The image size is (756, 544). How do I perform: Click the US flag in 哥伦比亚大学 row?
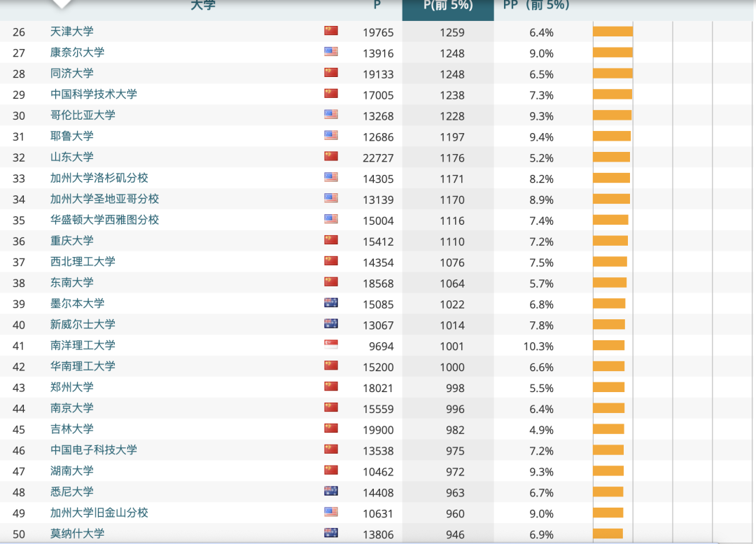coord(331,114)
